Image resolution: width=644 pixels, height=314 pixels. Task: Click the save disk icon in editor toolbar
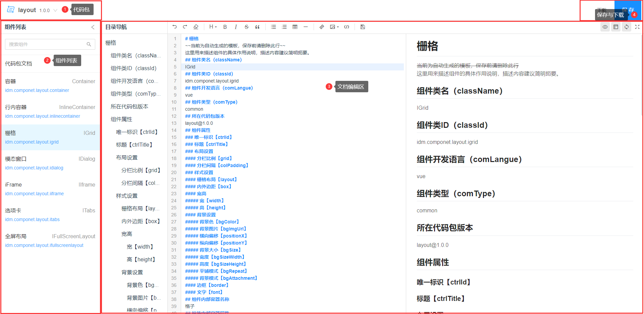pos(363,27)
